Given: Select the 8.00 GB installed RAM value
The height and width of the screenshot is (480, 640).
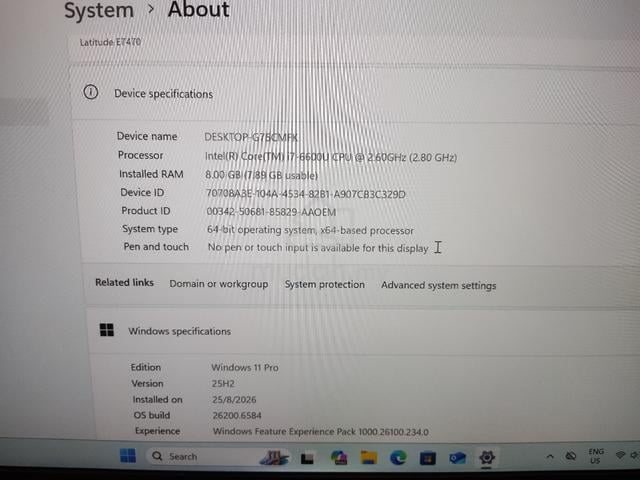Looking at the screenshot, I should click(261, 175).
